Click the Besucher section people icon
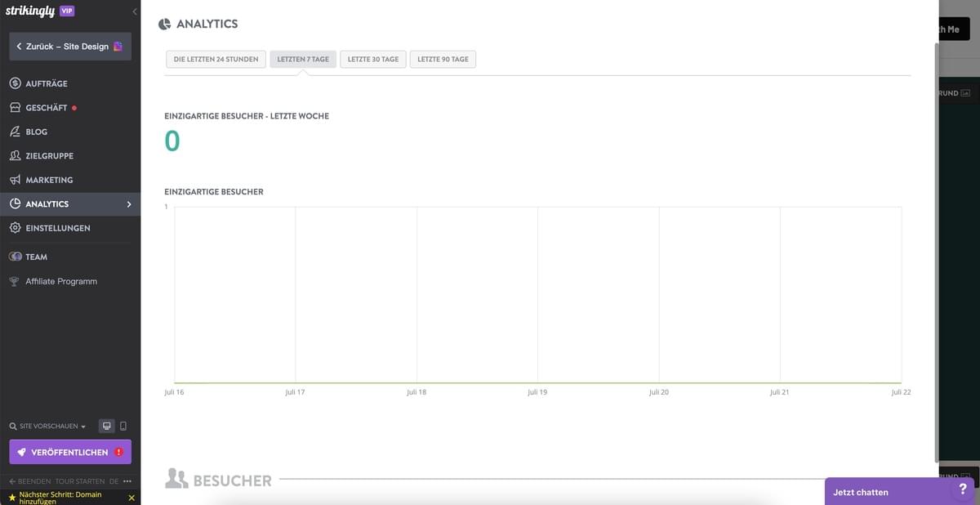 (176, 479)
